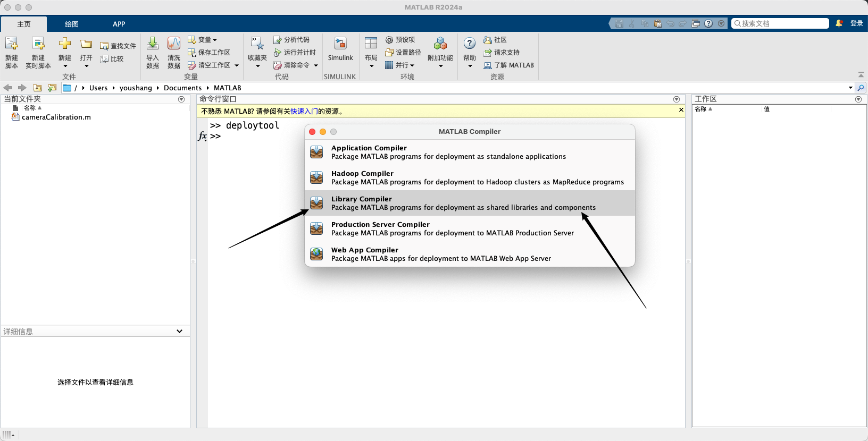
Task: Open the address bar history dropdown
Action: tap(850, 88)
